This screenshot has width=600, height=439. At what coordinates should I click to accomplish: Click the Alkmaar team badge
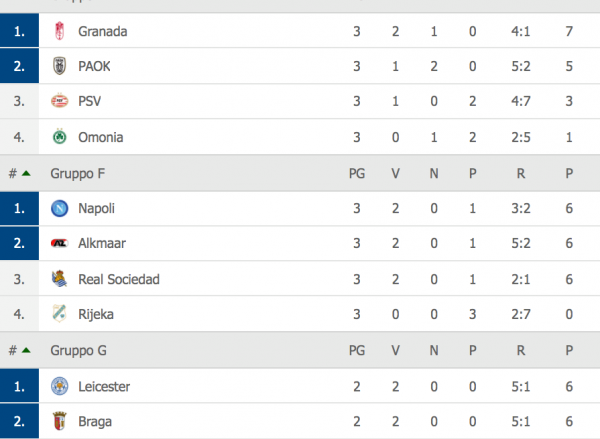coord(59,243)
